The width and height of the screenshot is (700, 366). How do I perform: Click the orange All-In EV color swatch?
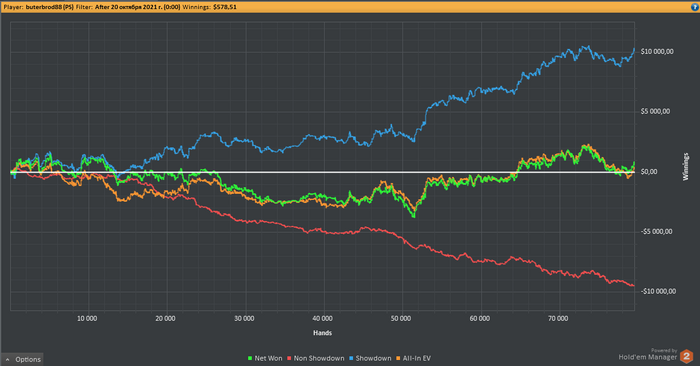point(398,358)
